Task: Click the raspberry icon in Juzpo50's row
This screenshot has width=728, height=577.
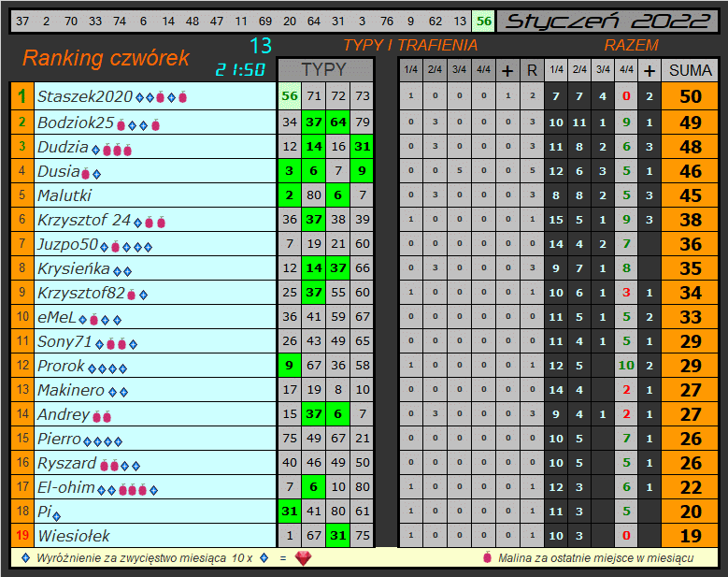Action: click(x=116, y=246)
